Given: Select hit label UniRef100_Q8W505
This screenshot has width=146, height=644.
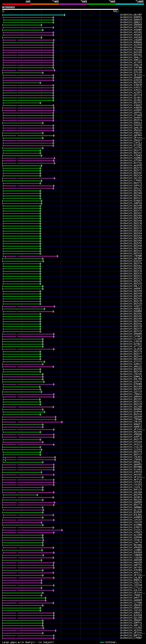Looking at the screenshot, I should [131, 20].
